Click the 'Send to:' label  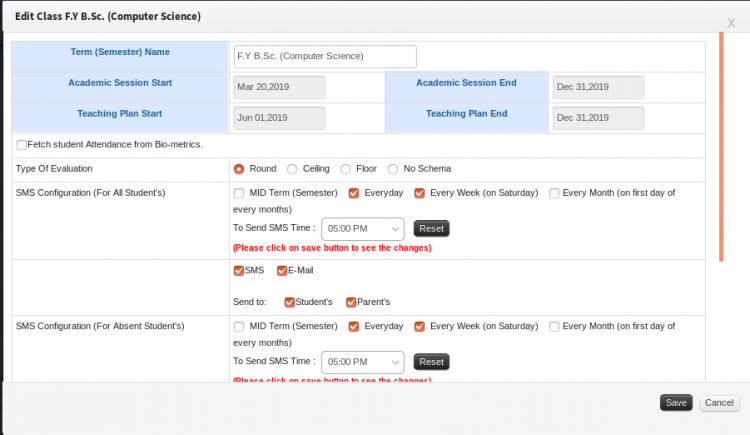tap(250, 302)
